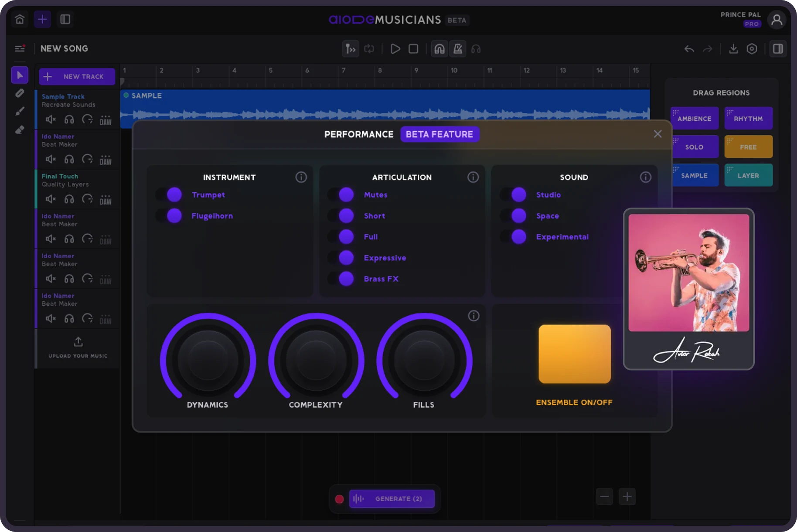The height and width of the screenshot is (532, 797).
Task: Click the New Track button
Action: [x=77, y=77]
